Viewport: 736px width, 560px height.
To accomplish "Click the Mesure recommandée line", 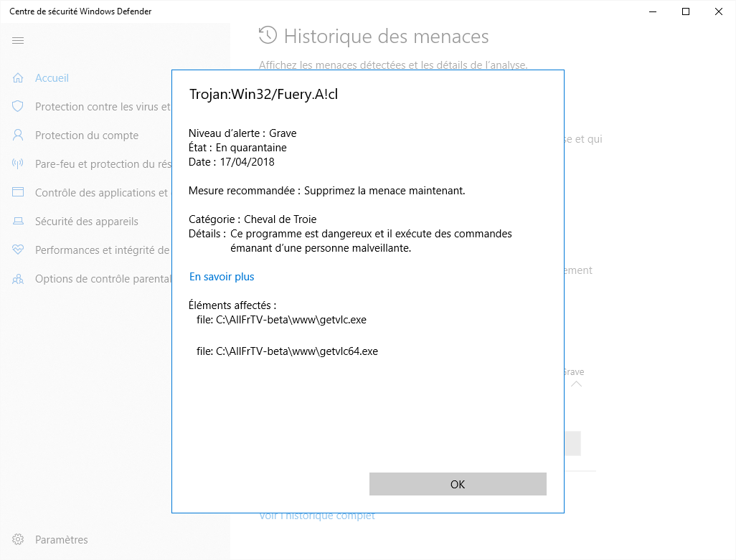I will pos(326,191).
